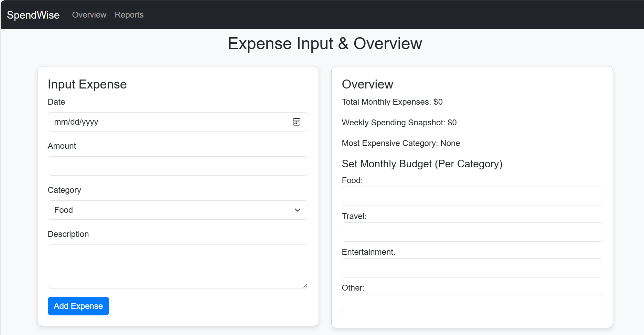Click the Most Expensive Category line
The height and width of the screenshot is (335, 644).
tap(401, 143)
